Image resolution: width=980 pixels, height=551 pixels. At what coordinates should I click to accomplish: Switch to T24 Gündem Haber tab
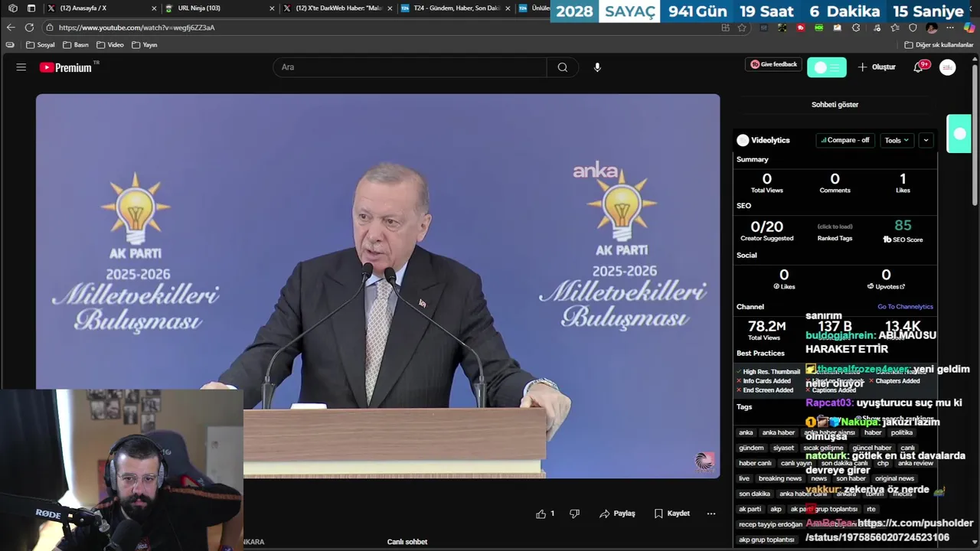[456, 8]
